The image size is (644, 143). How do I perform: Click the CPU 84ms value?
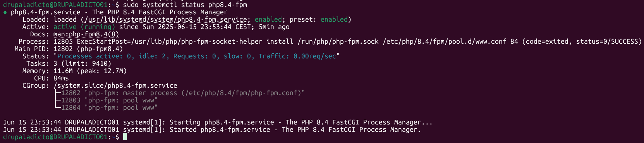[x=61, y=78]
